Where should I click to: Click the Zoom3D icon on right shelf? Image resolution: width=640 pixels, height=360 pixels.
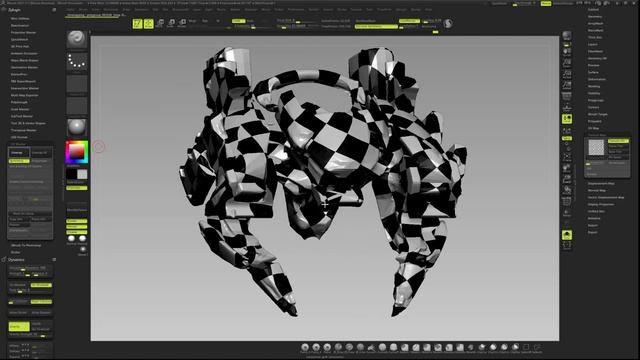[567, 179]
